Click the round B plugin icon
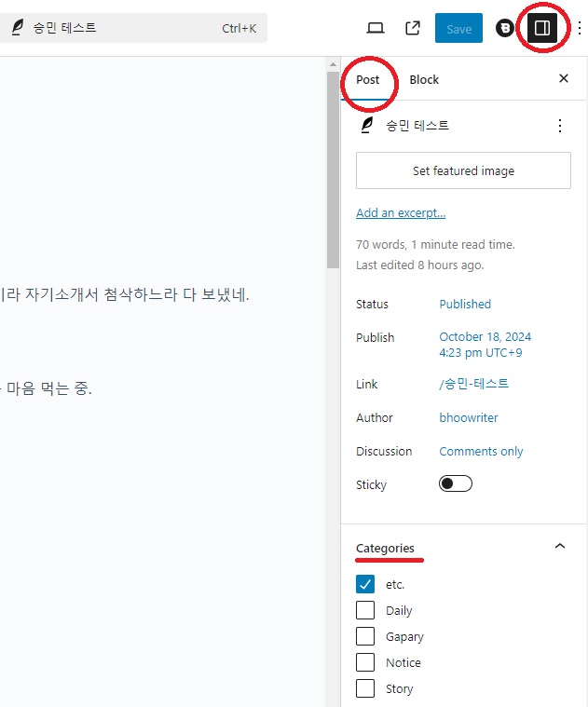Image resolution: width=588 pixels, height=707 pixels. coord(504,28)
